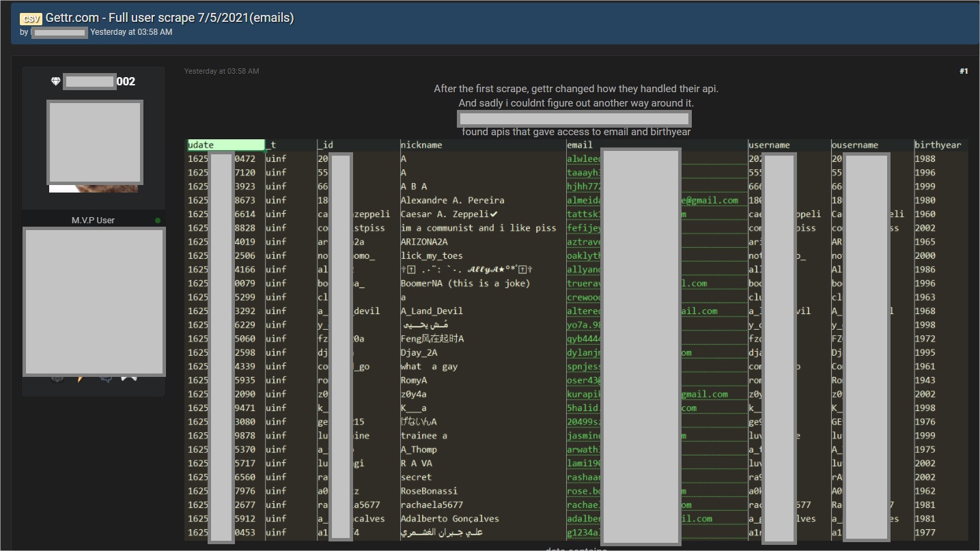Viewport: 980px width, 551px height.
Task: Click the green online status dot
Action: click(x=158, y=221)
